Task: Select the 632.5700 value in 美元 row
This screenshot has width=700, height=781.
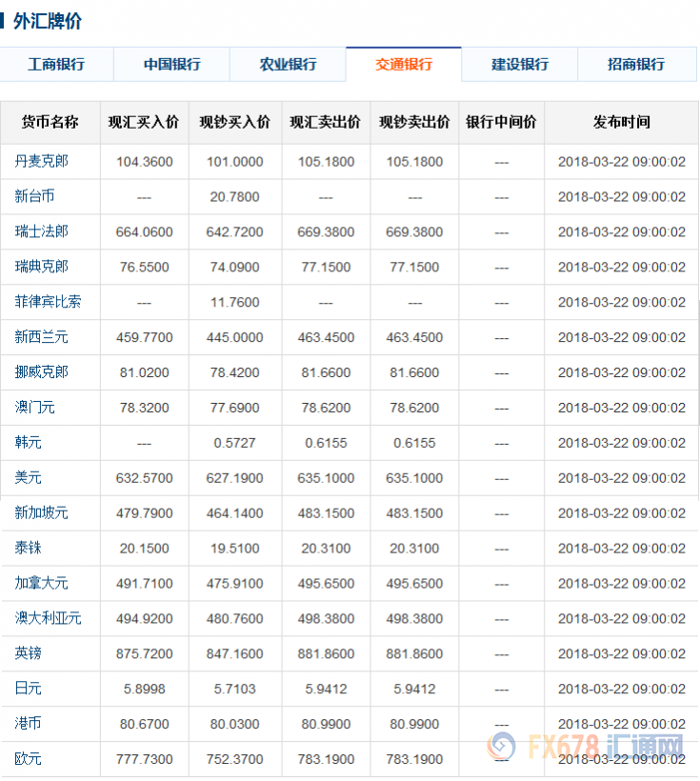Action: [145, 478]
